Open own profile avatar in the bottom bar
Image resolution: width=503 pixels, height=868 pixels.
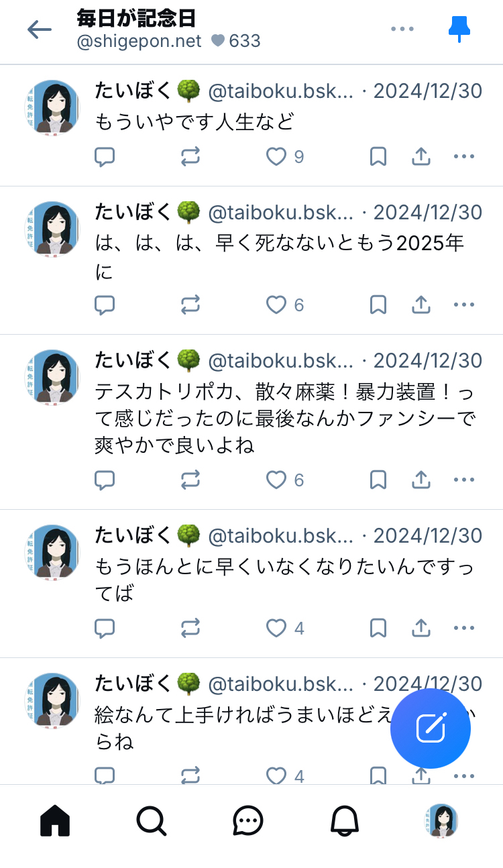tap(441, 820)
